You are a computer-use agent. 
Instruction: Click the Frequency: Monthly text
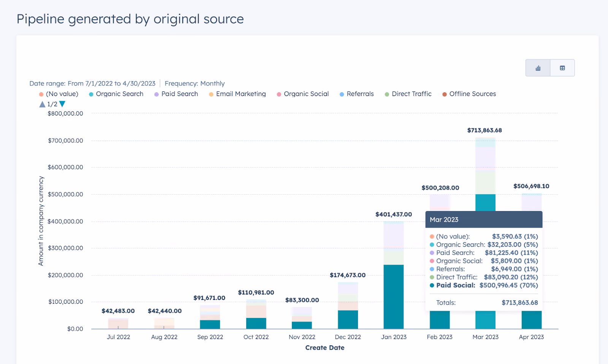click(x=195, y=84)
